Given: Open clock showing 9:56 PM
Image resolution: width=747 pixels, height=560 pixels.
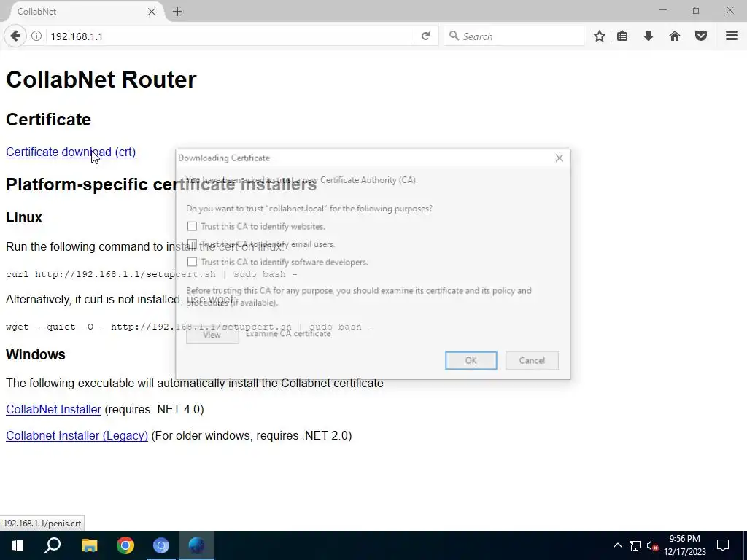Looking at the screenshot, I should pyautogui.click(x=684, y=545).
